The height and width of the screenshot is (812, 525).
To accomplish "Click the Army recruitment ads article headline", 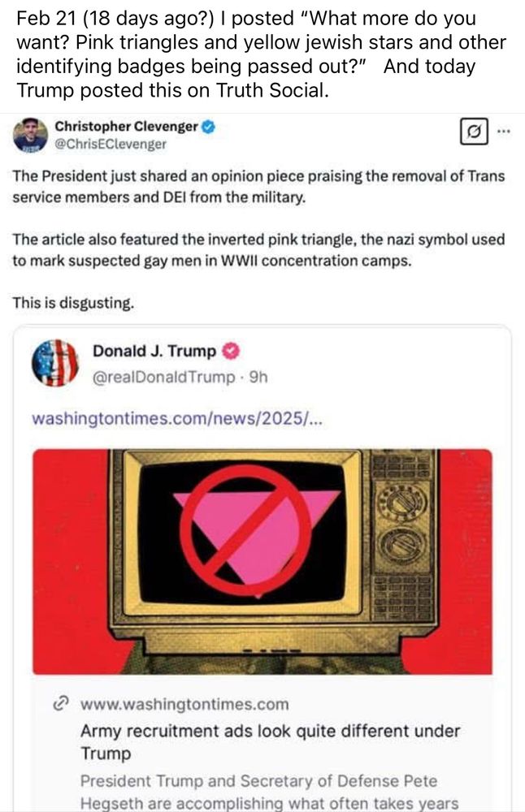I will pyautogui.click(x=270, y=741).
